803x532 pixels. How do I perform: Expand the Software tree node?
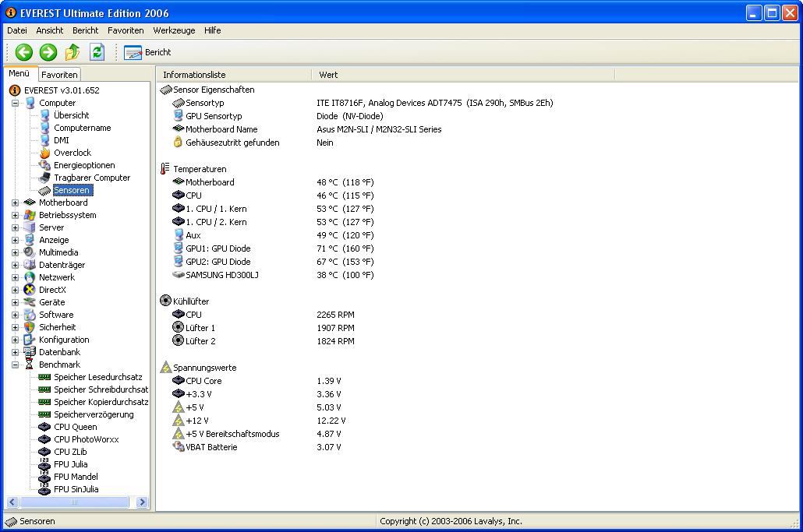pos(16,315)
